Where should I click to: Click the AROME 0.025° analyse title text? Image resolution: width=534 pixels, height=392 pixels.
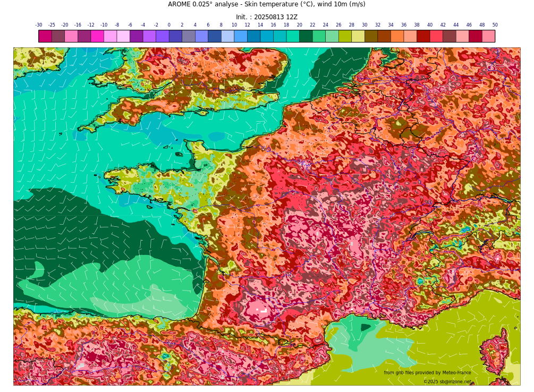(x=266, y=5)
